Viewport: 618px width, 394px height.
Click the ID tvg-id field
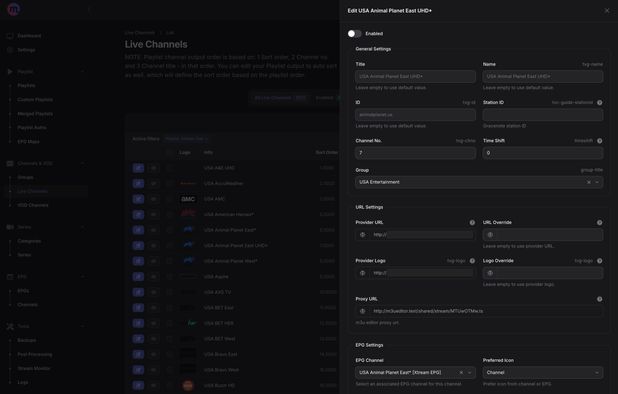point(415,115)
